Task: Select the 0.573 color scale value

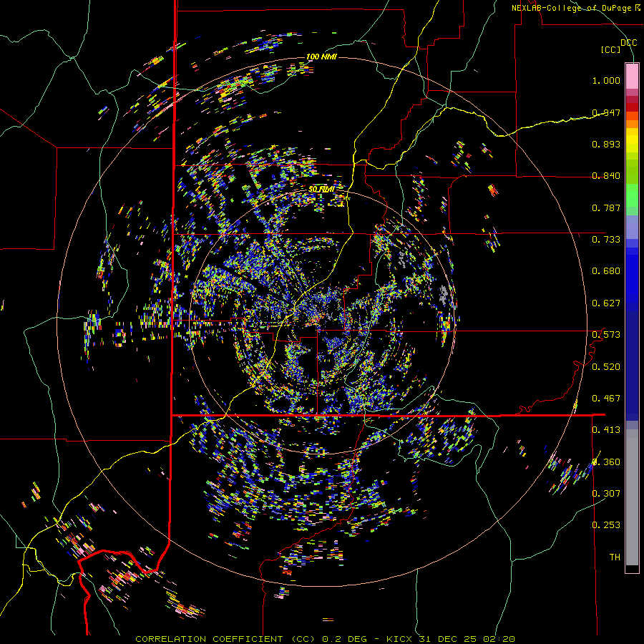Action: coord(606,335)
